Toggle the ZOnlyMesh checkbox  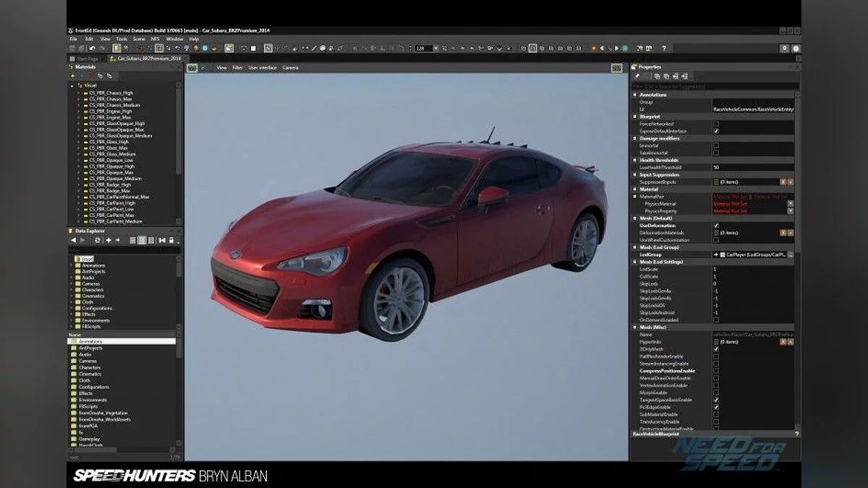pos(716,348)
